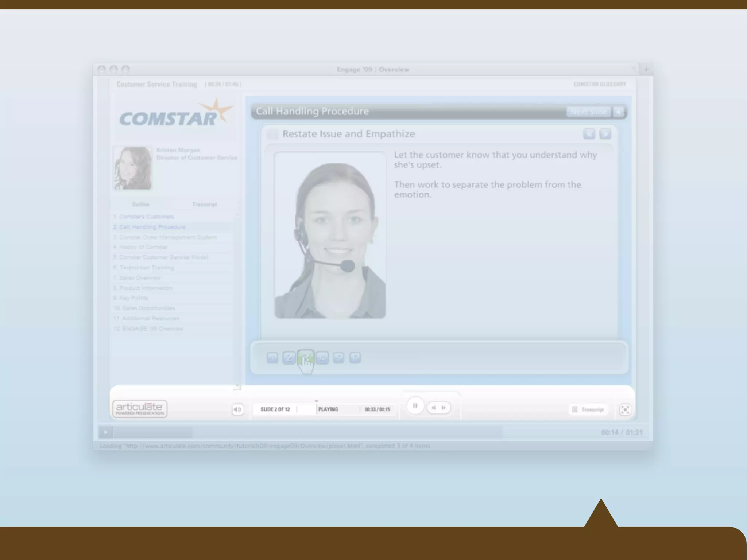The height and width of the screenshot is (560, 747).
Task: Go to previous slide arrow in player bar
Action: (433, 408)
